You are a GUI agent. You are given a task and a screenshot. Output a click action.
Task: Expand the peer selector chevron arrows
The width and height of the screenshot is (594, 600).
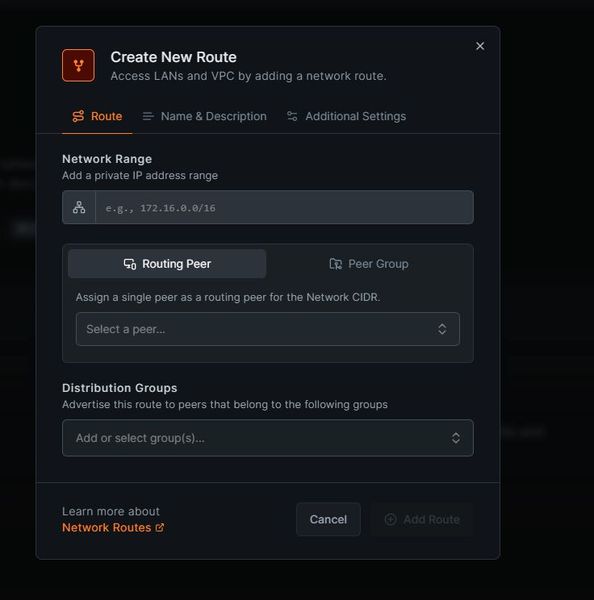[x=442, y=329]
